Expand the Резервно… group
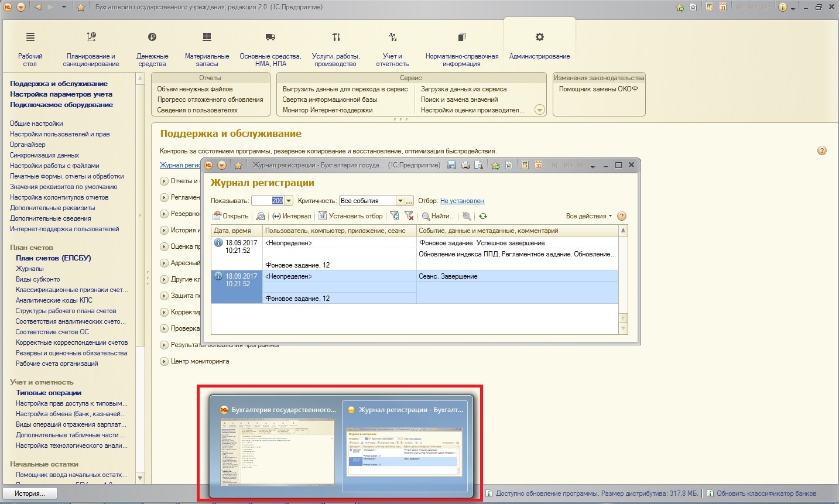The image size is (839, 504). 165,214
